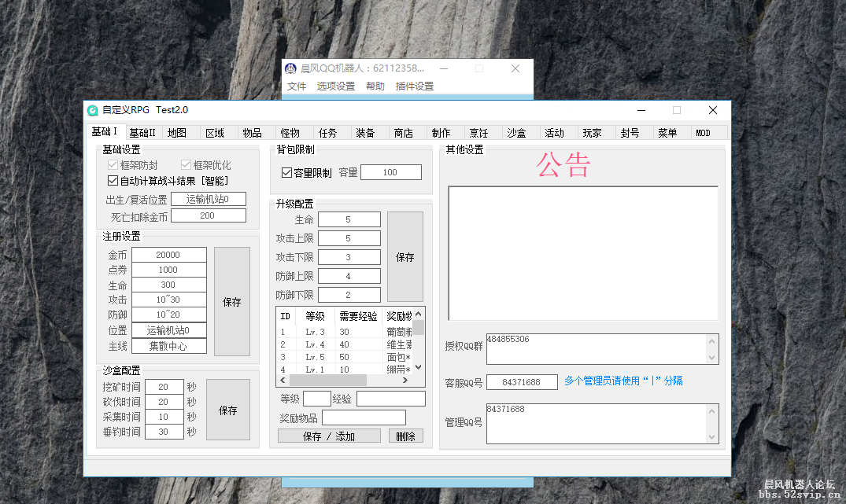Click the 保存 button in 沙盒配置 section
The width and height of the screenshot is (846, 504).
228,409
